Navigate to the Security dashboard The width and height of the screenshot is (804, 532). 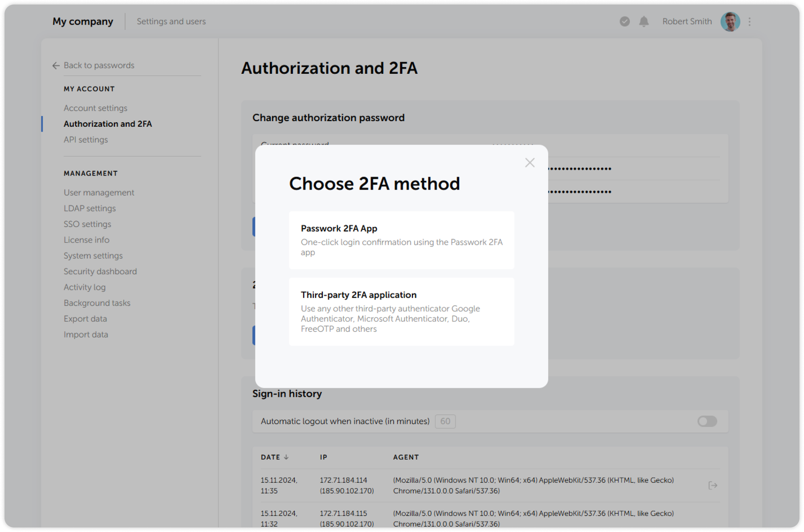click(x=100, y=271)
